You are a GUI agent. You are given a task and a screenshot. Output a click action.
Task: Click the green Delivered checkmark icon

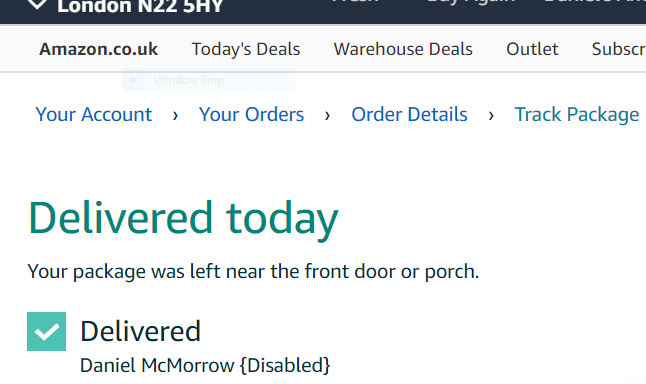pyautogui.click(x=47, y=331)
